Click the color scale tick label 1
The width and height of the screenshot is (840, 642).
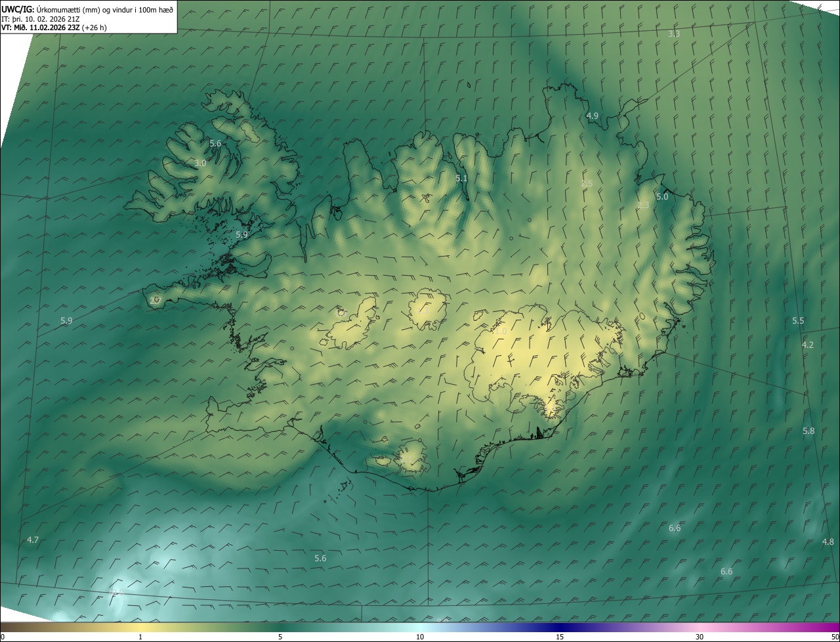pyautogui.click(x=140, y=637)
